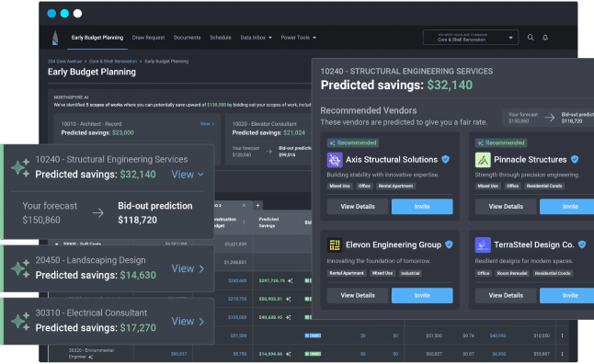Click View link for Electrical Consultant
This screenshot has width=594, height=364.
click(x=188, y=321)
